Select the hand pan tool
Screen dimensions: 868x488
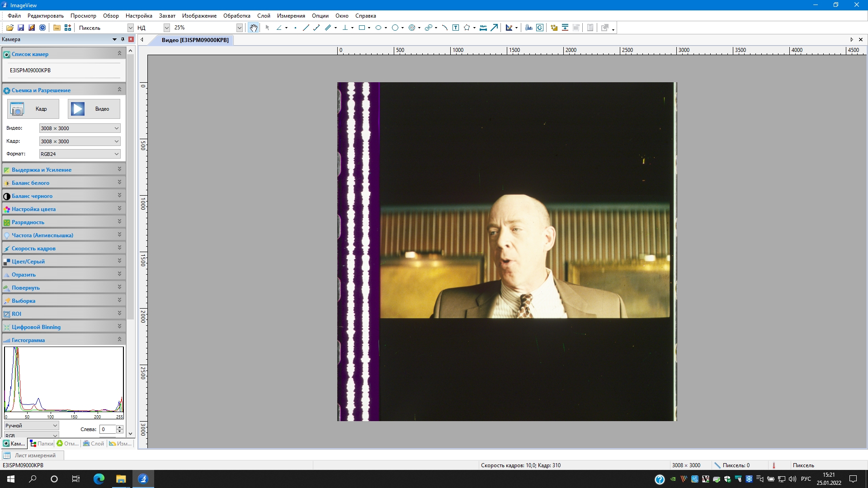coord(254,28)
